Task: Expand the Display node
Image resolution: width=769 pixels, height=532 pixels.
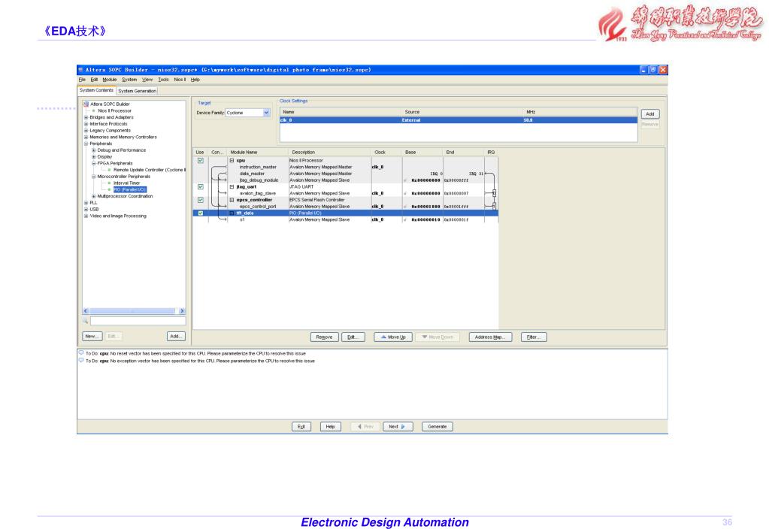Action: (94, 157)
